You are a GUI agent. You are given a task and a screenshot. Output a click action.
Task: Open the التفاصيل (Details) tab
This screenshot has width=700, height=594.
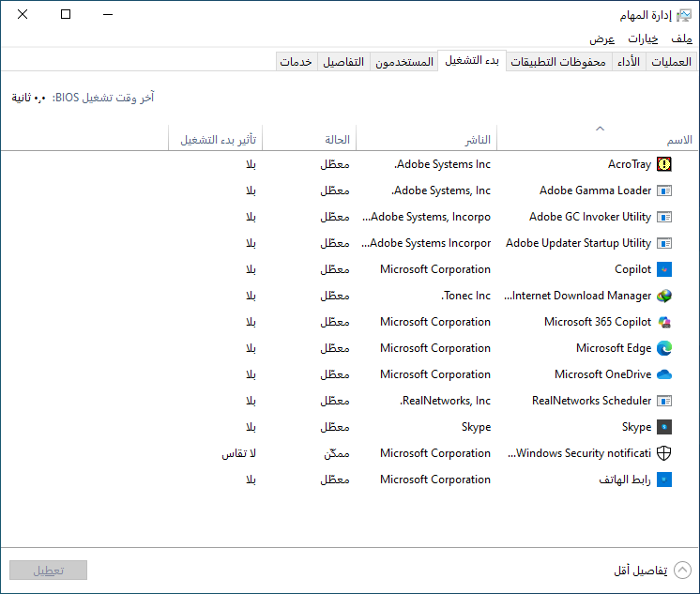point(343,62)
